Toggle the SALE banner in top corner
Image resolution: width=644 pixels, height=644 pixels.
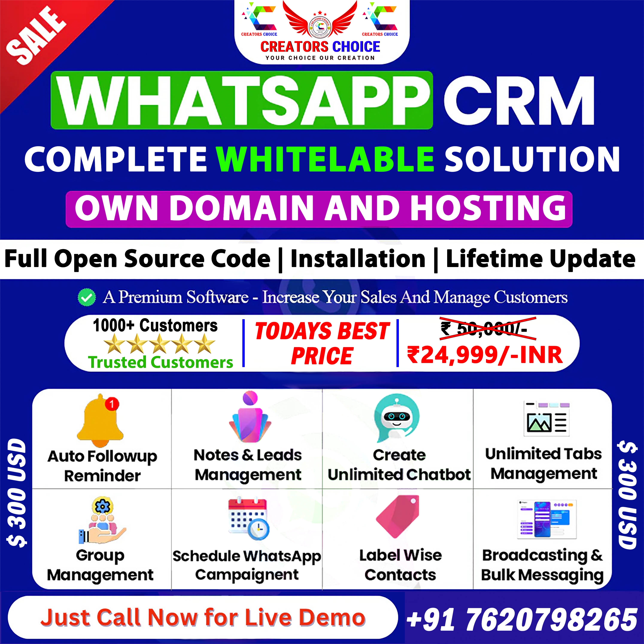[29, 29]
